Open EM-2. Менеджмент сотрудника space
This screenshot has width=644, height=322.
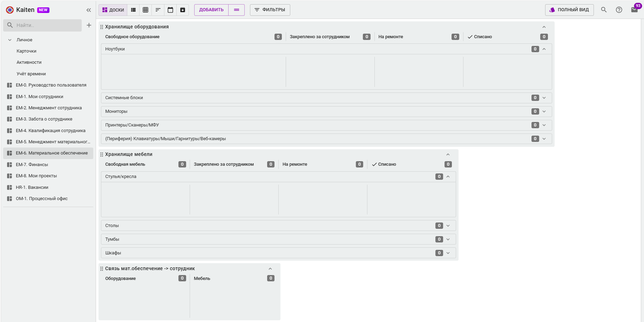point(48,108)
